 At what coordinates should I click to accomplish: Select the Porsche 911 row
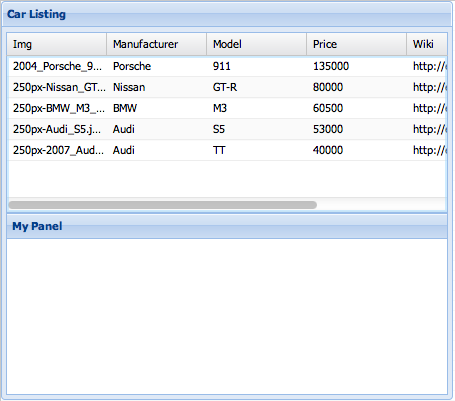227,66
